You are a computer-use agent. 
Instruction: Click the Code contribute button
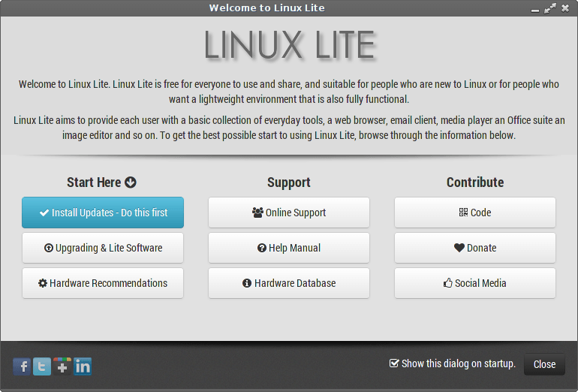[x=475, y=213]
